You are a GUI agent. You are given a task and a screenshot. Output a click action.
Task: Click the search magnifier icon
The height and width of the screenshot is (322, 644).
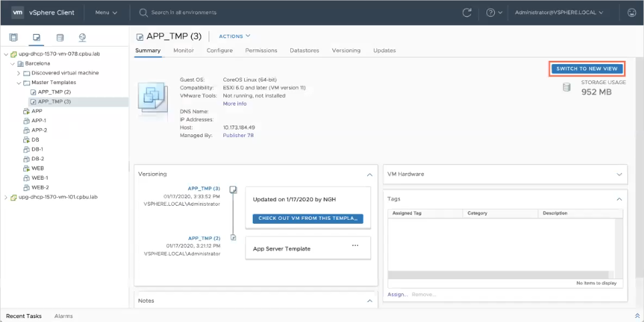pos(143,13)
